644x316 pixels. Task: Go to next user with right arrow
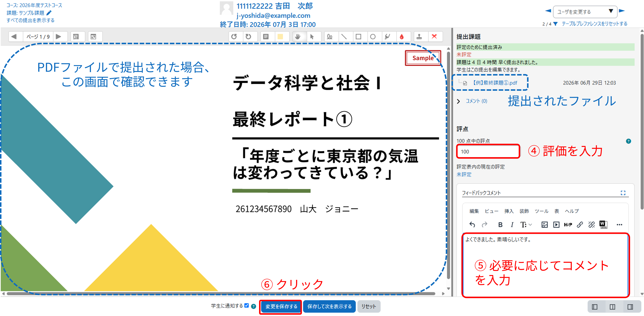tap(622, 11)
